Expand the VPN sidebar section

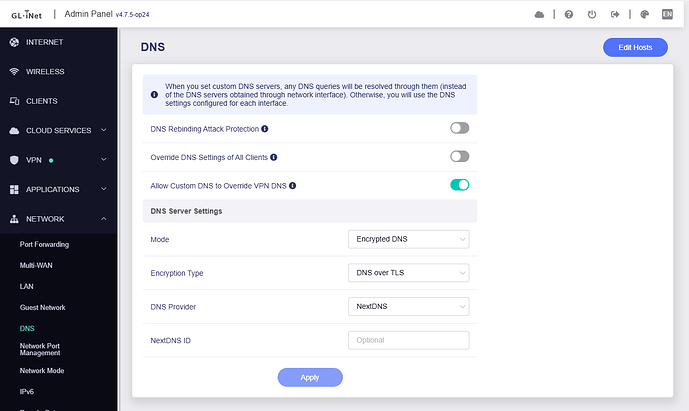pos(58,160)
